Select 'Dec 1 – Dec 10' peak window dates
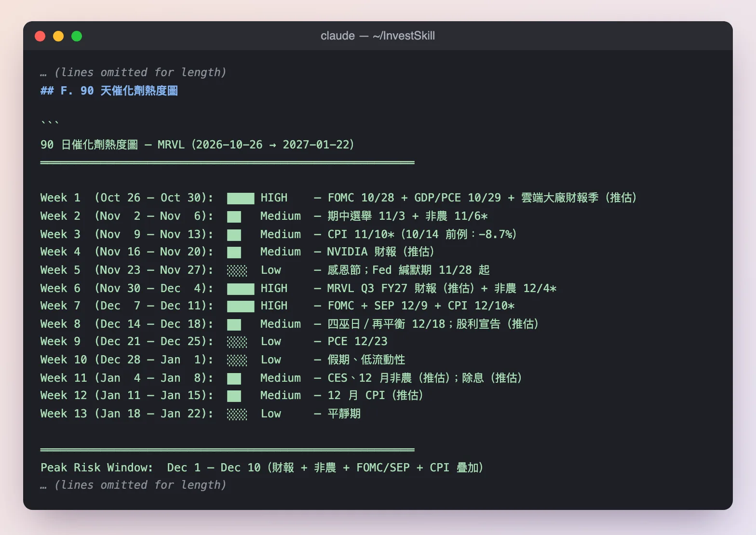756x535 pixels. [x=214, y=468]
